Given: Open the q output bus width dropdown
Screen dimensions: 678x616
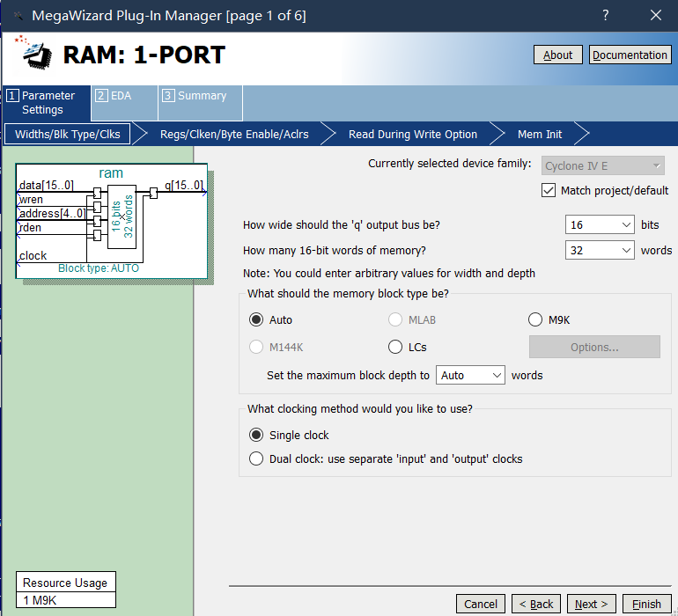Looking at the screenshot, I should [x=600, y=224].
